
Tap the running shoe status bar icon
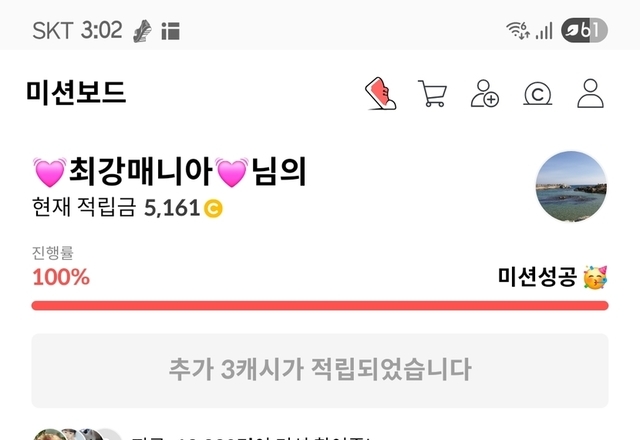[x=143, y=31]
